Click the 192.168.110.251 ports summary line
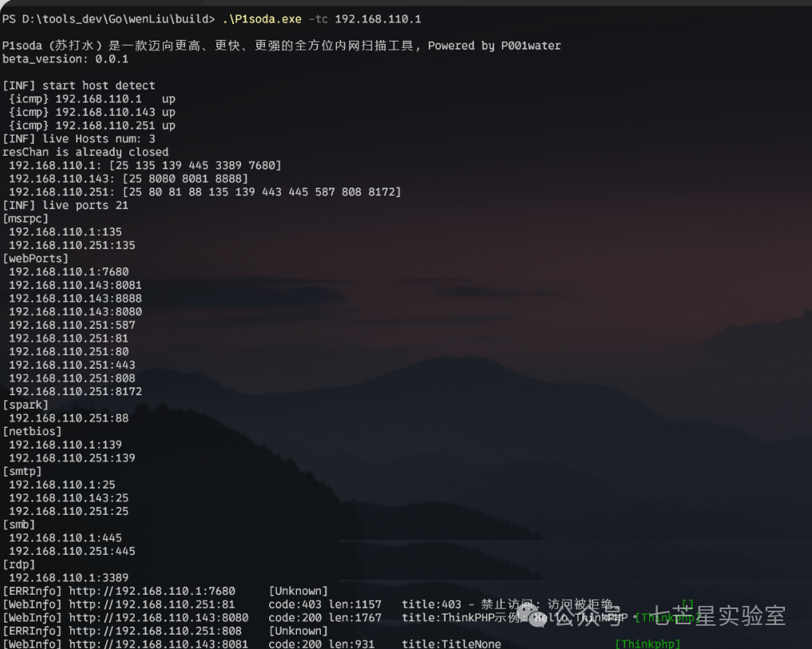This screenshot has height=649, width=812. pyautogui.click(x=205, y=192)
